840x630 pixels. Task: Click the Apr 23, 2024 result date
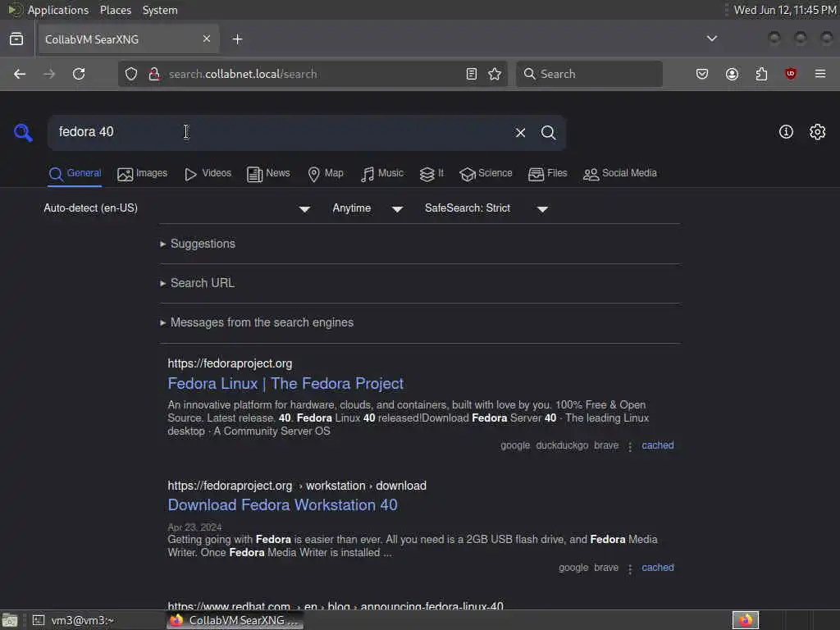(194, 527)
